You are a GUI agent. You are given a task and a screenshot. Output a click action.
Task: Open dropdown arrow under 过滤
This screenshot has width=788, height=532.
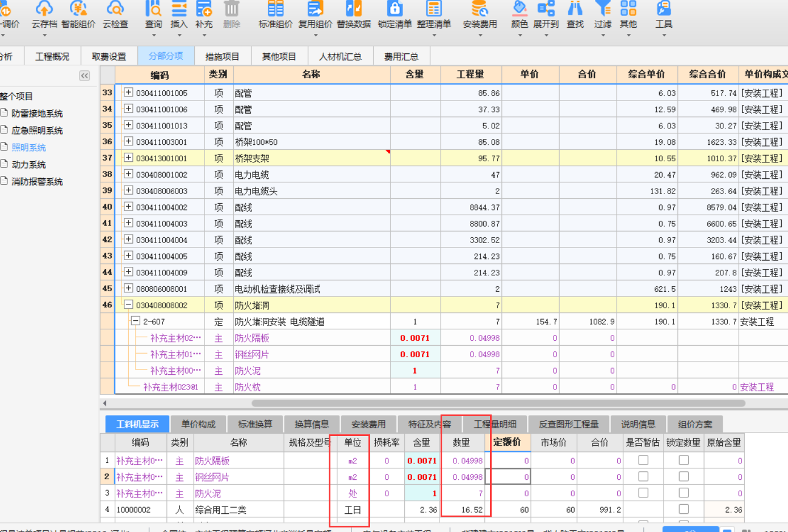pyautogui.click(x=602, y=35)
